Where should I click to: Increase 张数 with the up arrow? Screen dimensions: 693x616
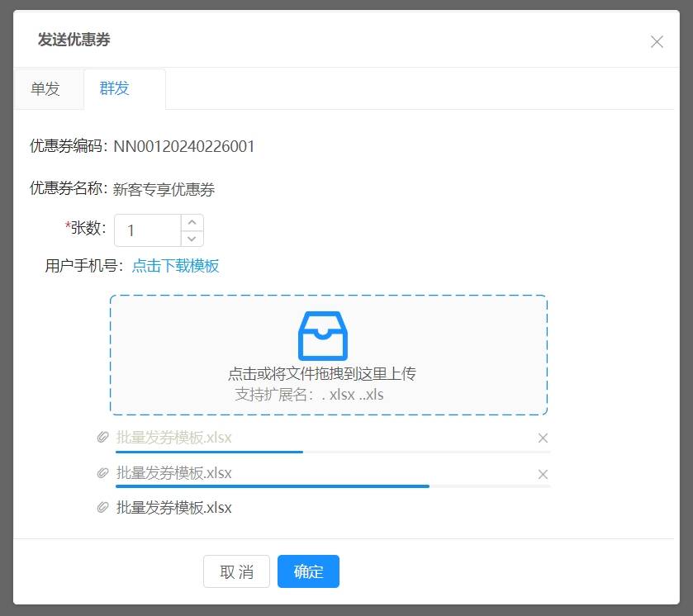point(190,220)
